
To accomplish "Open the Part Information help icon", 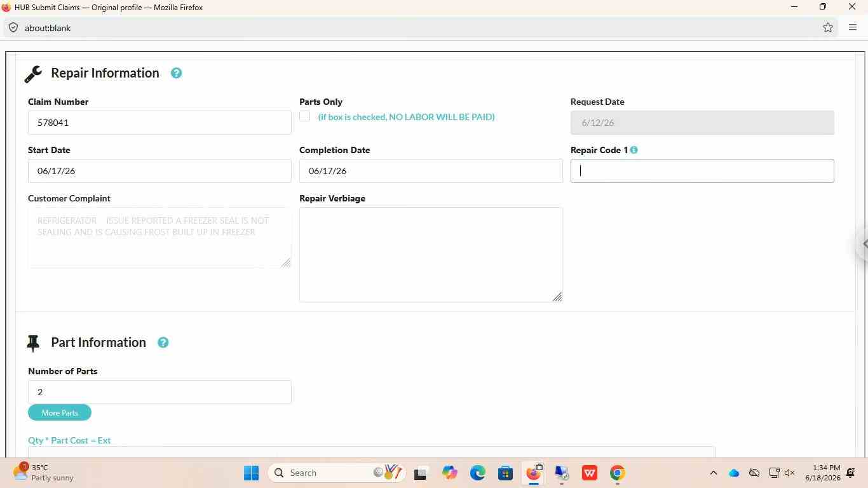I will point(163,342).
